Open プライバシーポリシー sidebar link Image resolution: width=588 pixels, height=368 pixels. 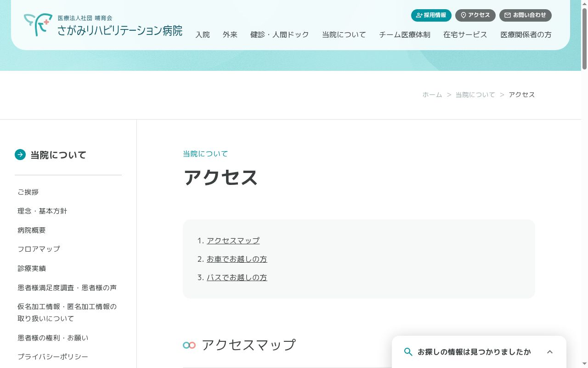53,356
